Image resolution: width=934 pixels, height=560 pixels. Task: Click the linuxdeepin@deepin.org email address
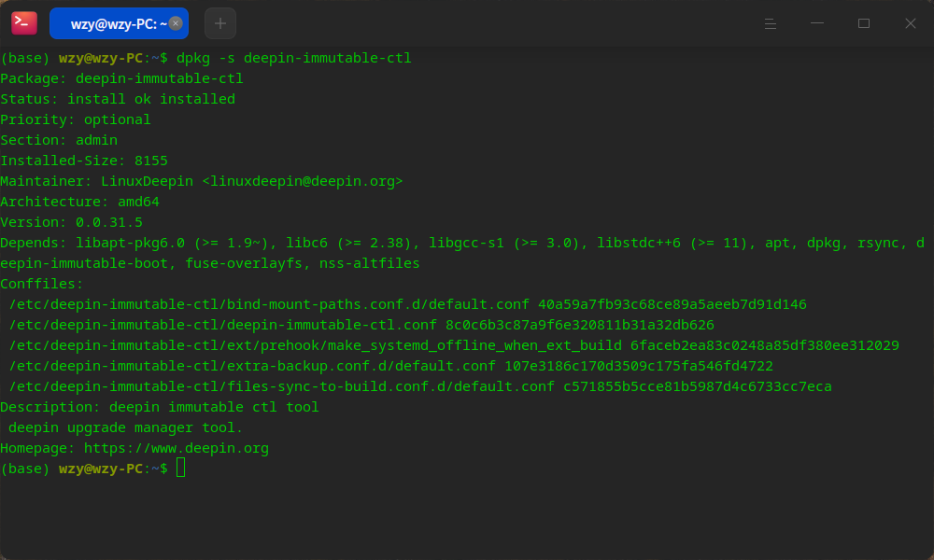coord(303,181)
